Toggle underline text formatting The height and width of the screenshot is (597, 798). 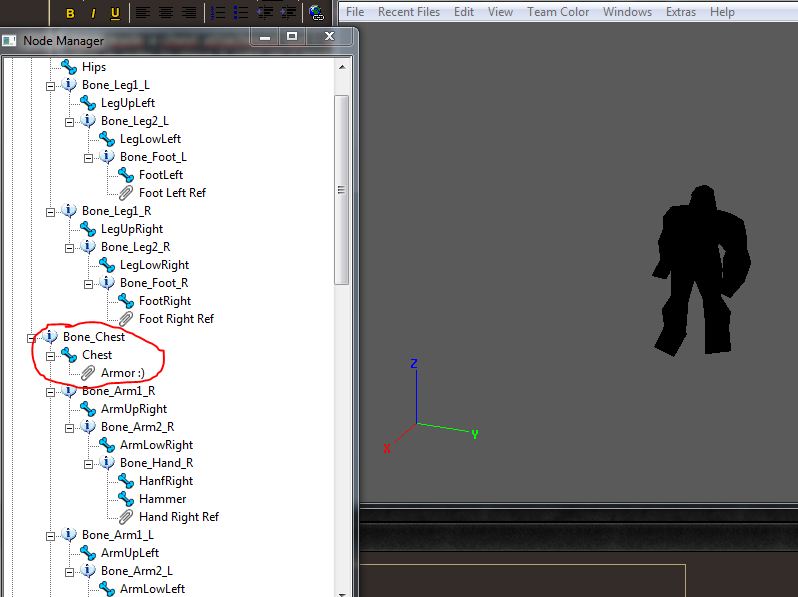[116, 13]
